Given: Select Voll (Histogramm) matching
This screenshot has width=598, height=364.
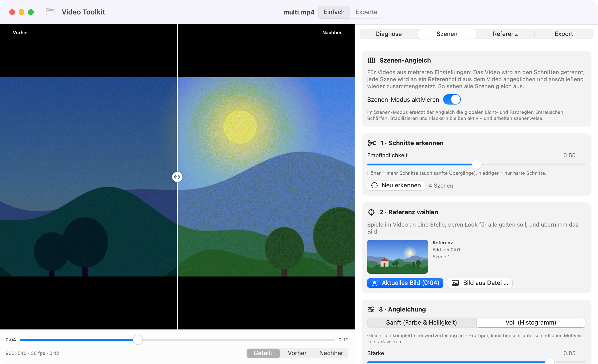Looking at the screenshot, I should click(x=530, y=322).
